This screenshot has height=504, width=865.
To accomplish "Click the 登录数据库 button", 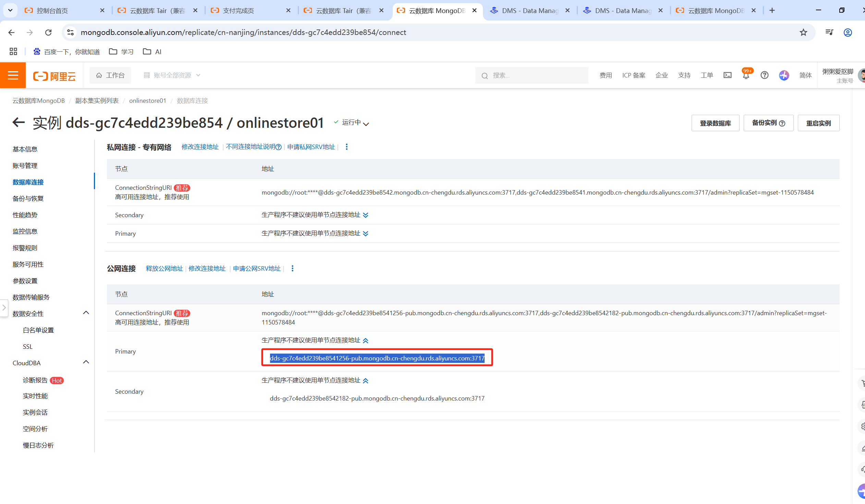I will (x=715, y=123).
